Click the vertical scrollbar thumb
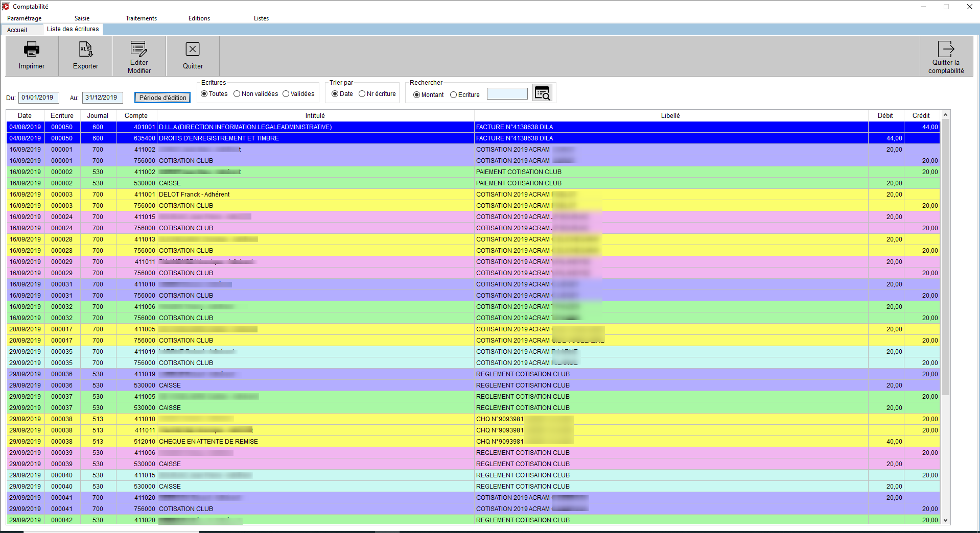 tap(945, 258)
